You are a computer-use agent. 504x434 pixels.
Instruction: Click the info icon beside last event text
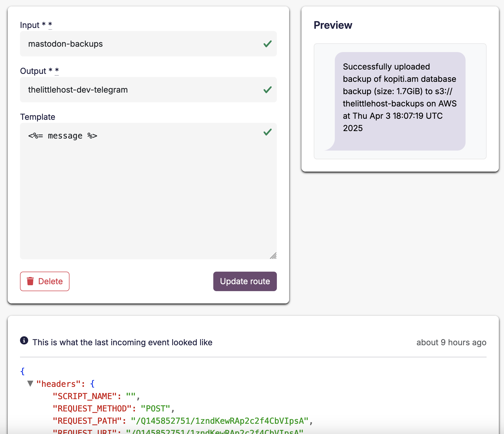pos(24,341)
